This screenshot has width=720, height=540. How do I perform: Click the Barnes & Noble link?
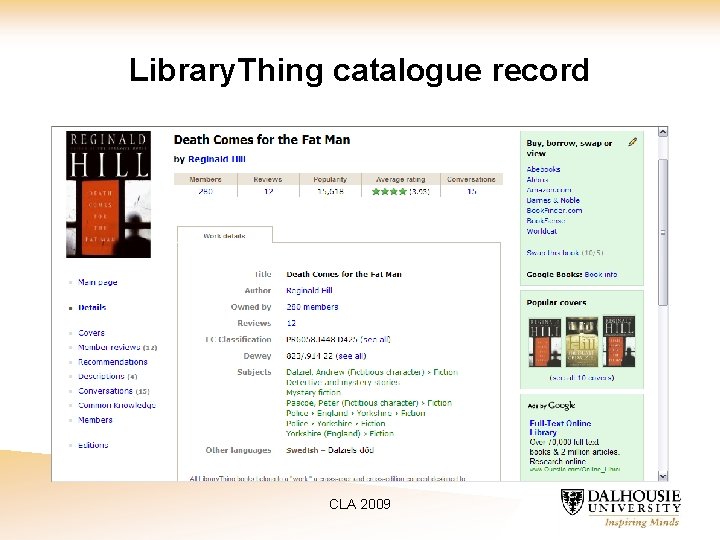coord(553,200)
